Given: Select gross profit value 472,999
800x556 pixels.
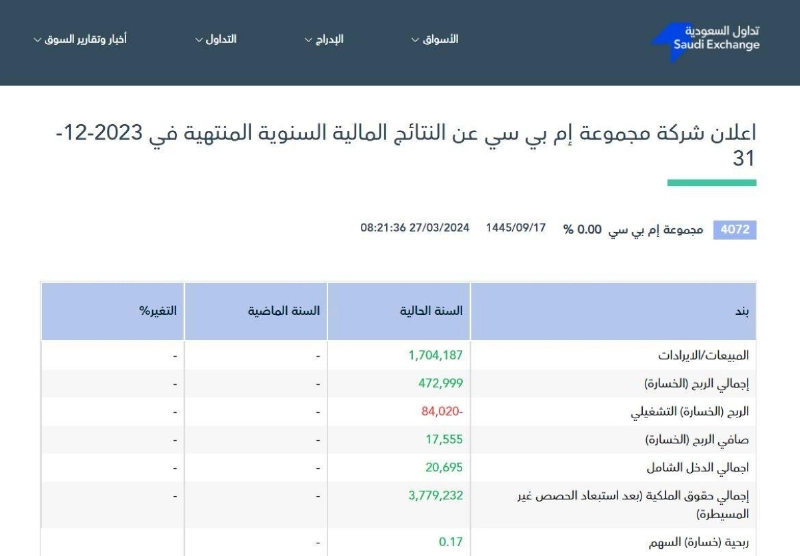Looking at the screenshot, I should tap(441, 383).
